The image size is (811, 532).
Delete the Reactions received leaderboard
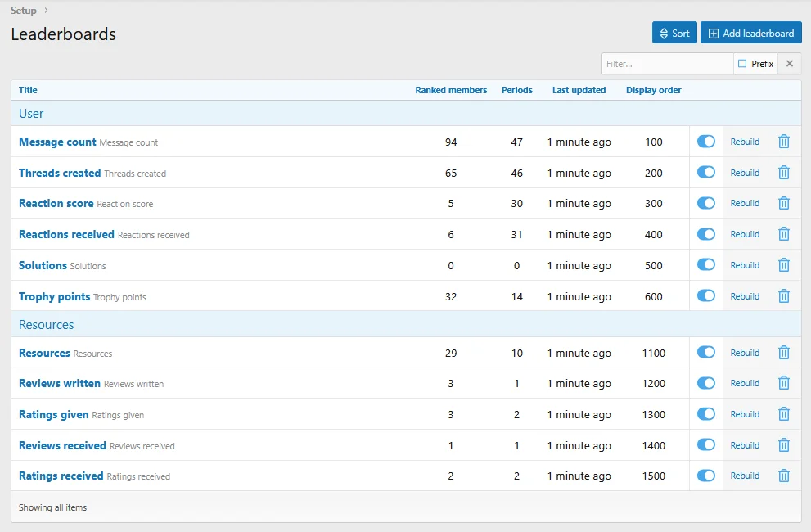coord(784,234)
